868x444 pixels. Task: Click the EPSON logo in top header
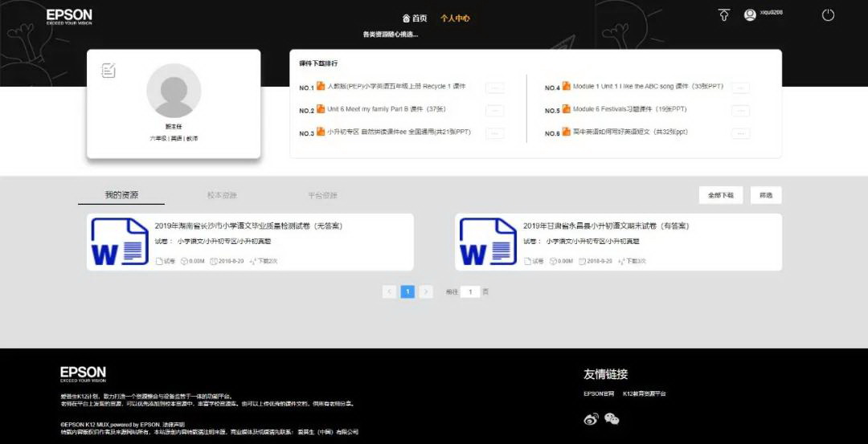69,16
